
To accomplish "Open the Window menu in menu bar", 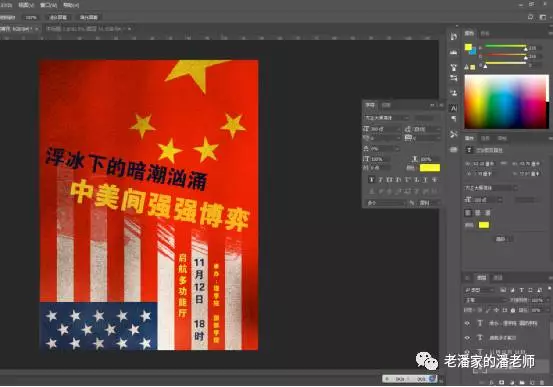I will (48, 5).
